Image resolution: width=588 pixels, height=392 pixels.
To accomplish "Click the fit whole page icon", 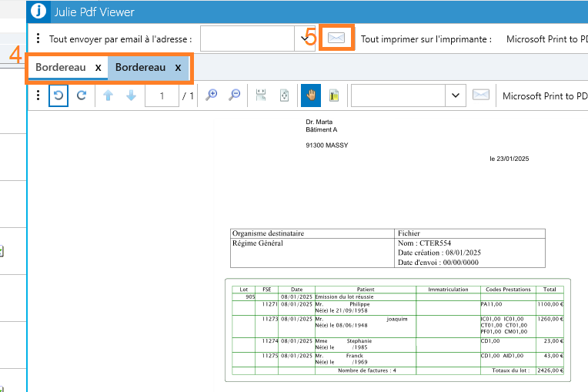I will click(x=284, y=95).
